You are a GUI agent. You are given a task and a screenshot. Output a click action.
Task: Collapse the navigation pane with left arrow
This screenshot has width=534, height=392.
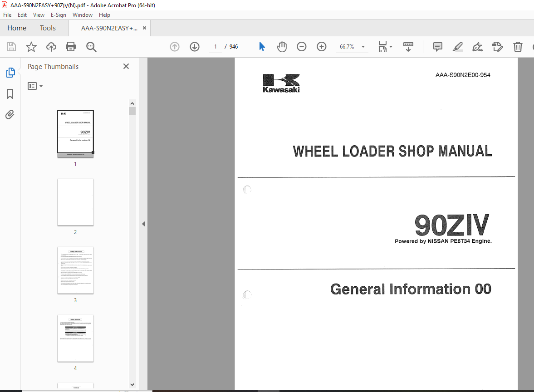pyautogui.click(x=143, y=224)
